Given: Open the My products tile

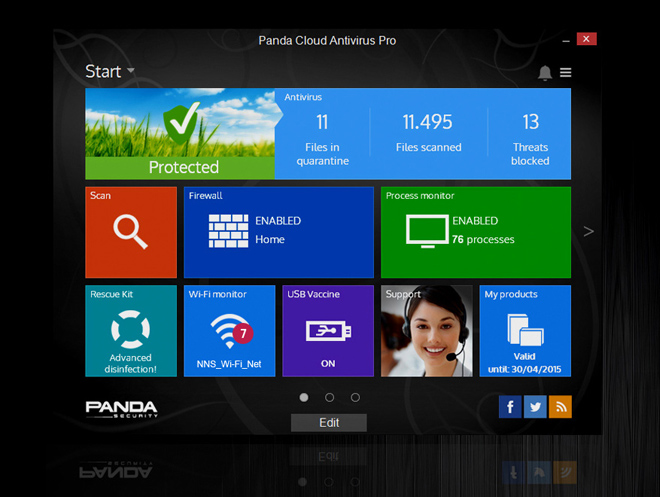Looking at the screenshot, I should click(525, 331).
